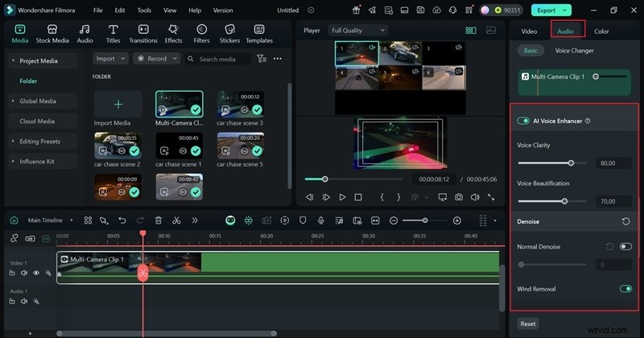Take a snapshot with the camera icon
This screenshot has height=338, width=644.
(x=458, y=196)
